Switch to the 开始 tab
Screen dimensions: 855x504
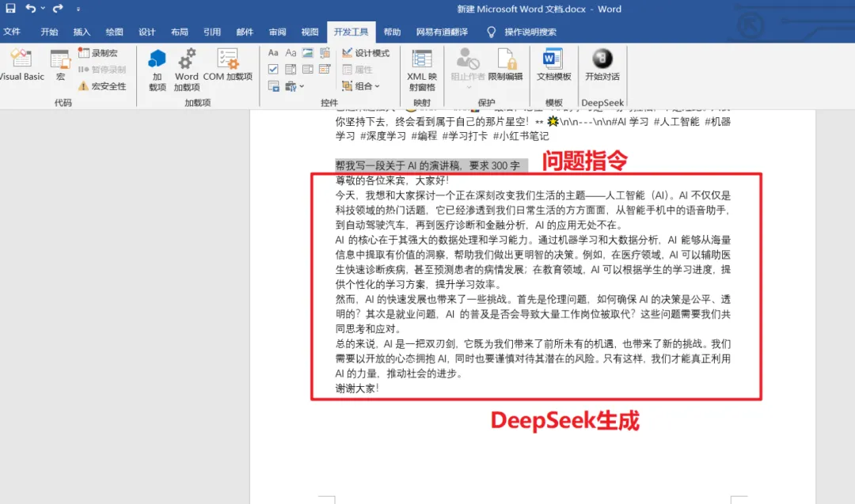click(x=49, y=32)
